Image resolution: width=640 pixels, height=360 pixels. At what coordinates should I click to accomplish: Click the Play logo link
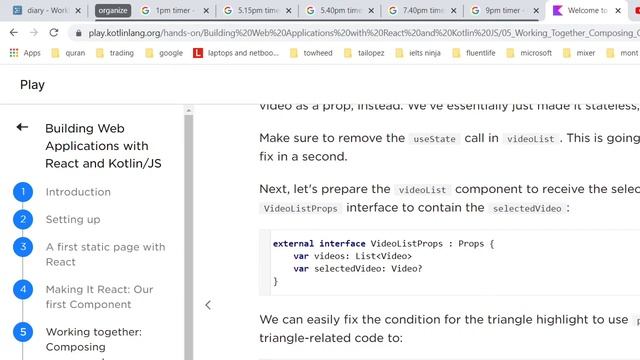[x=32, y=85]
